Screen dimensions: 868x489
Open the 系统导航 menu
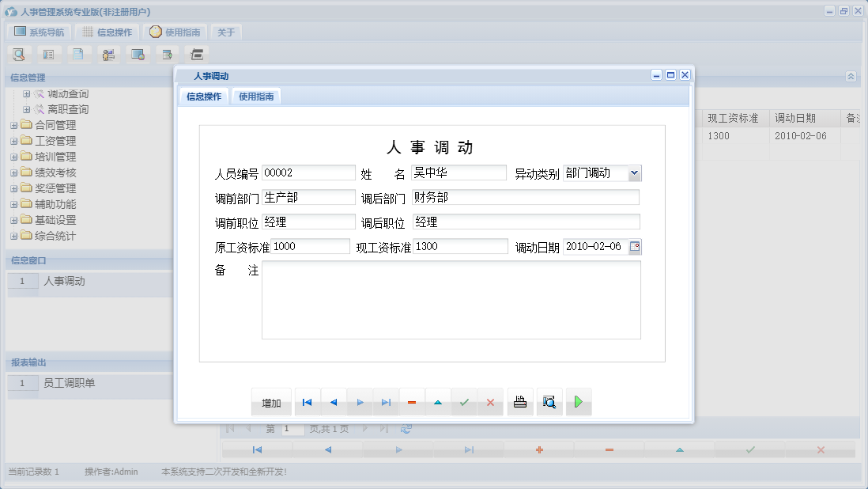pyautogui.click(x=38, y=32)
